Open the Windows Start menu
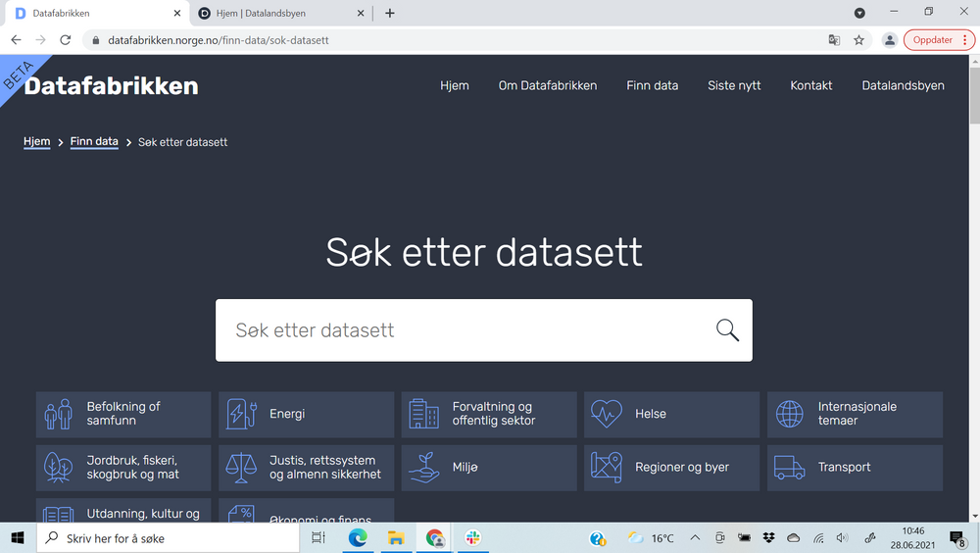980x553 pixels. point(18,538)
